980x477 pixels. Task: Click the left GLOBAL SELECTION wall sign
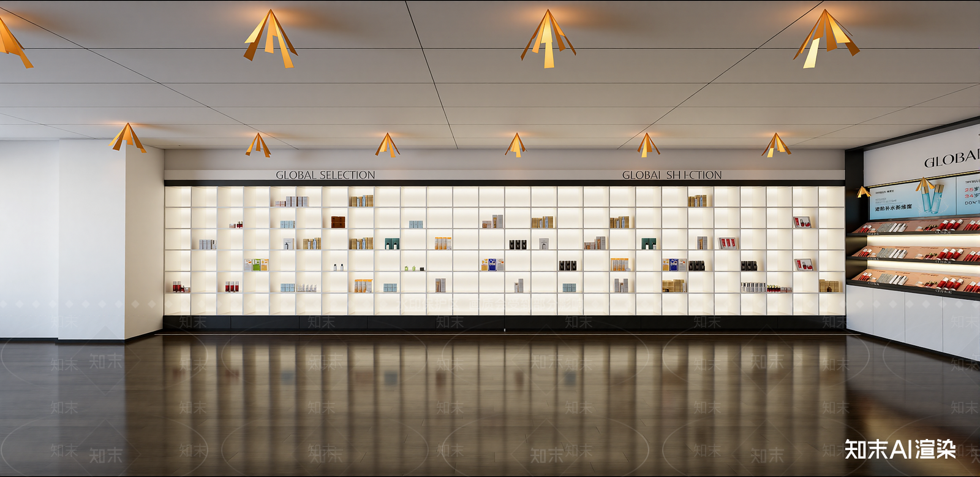point(325,175)
